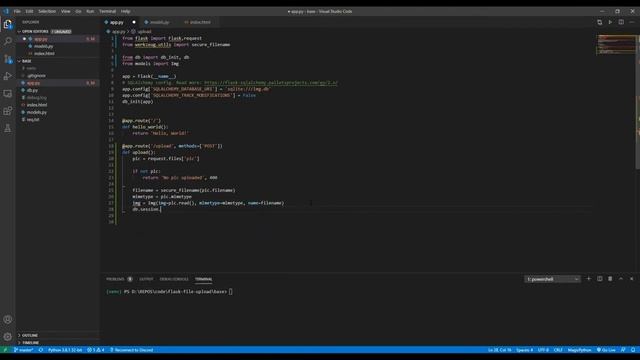Viewport: 640px width, 360px height.
Task: Expand the Timeline section
Action: [x=58, y=342]
